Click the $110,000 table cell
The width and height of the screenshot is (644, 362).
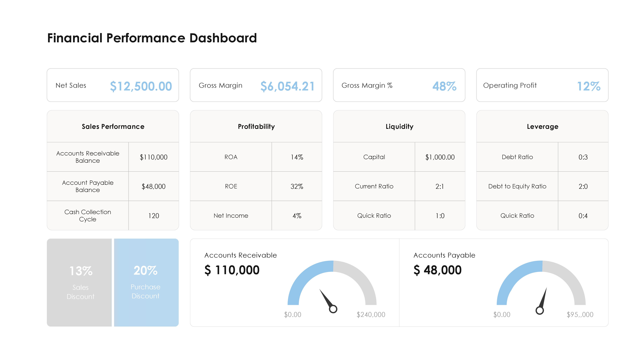coord(153,157)
